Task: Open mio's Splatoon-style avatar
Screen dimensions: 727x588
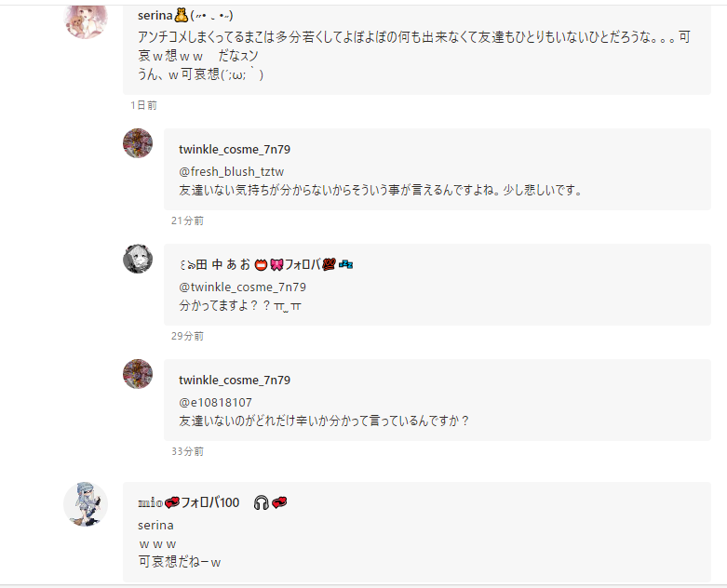Action: 86,504
